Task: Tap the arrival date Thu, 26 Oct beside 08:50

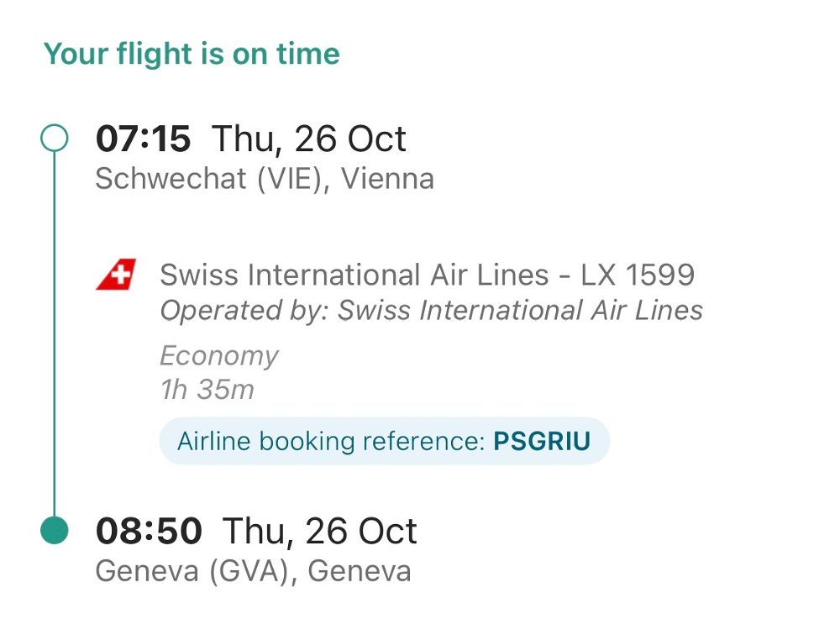Action: coord(319,531)
